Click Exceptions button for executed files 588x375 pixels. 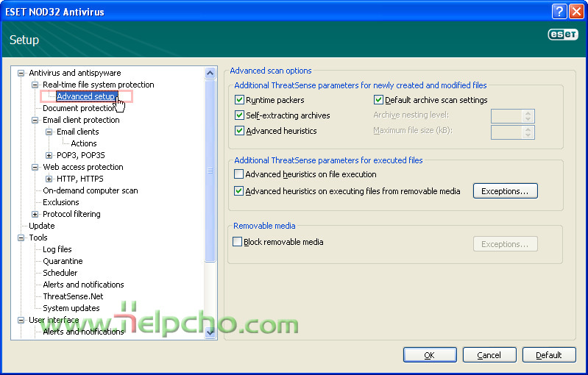tap(505, 191)
